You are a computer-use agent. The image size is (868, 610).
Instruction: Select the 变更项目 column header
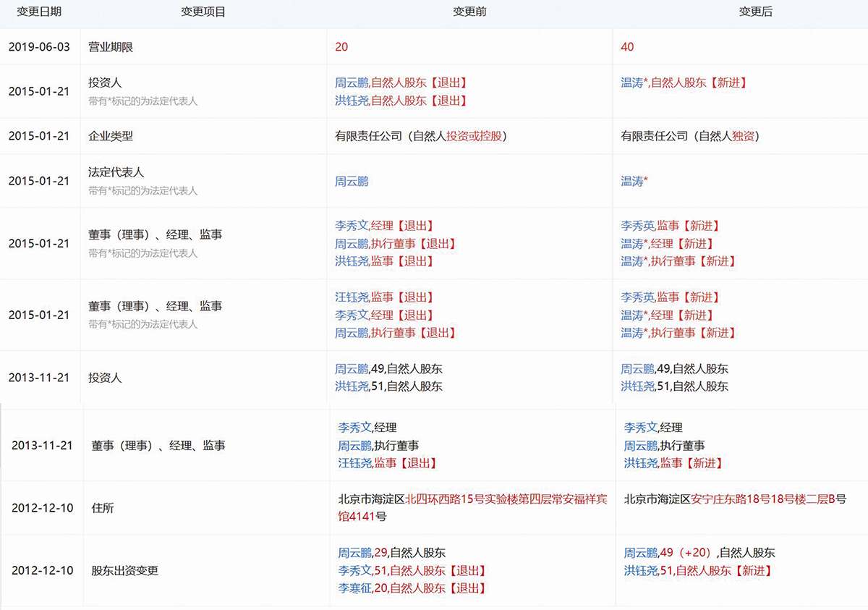(203, 12)
